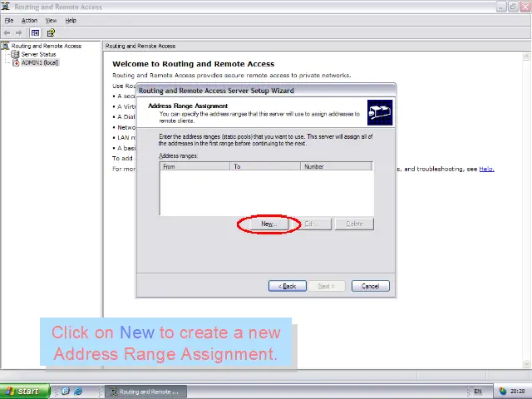
Task: Click the scroll up arrow in the right pane
Action: click(x=526, y=56)
